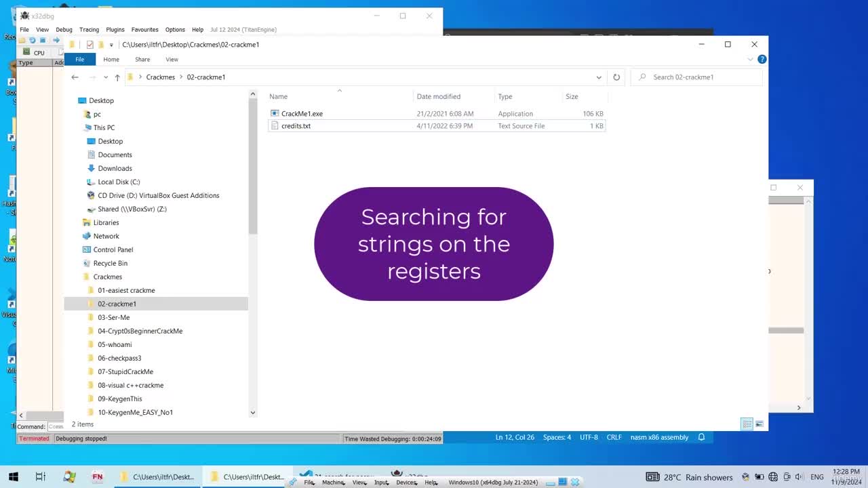
Task: Open the Tracing menu in x32dbg
Action: (89, 30)
